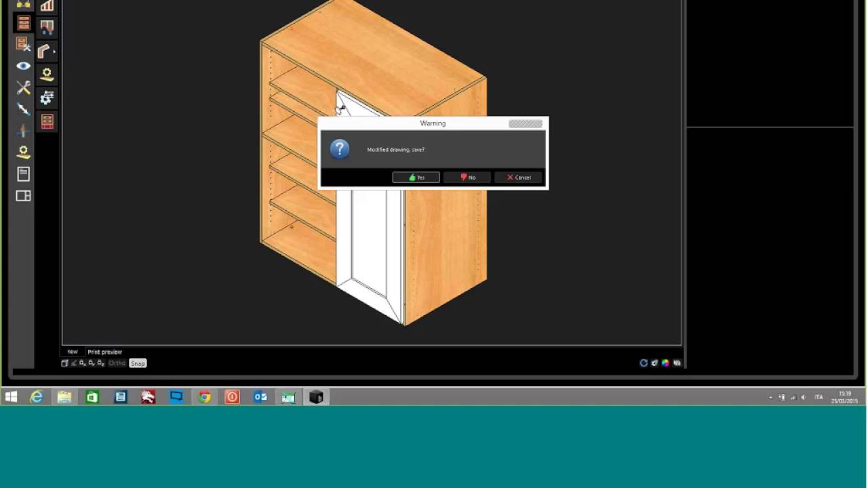Toggle Ortho mode
Screen dimensions: 868x488
(117, 363)
